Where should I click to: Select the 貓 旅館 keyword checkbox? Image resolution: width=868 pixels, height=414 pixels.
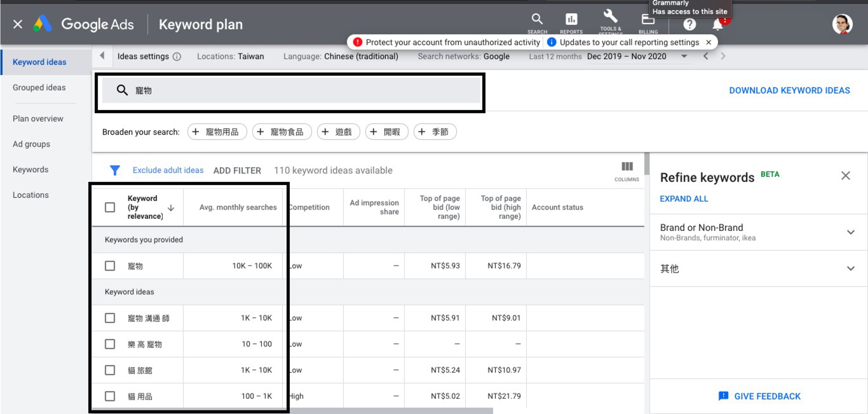[x=110, y=370]
